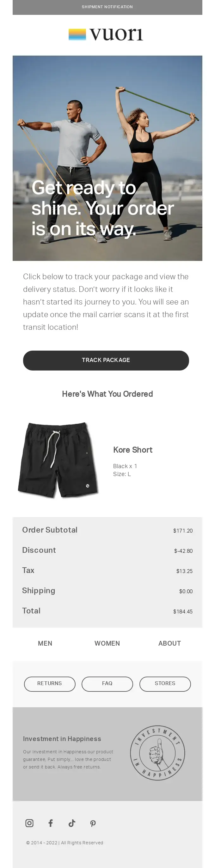Click the sunrise gradient mark beside the wordmark
The width and height of the screenshot is (215, 868).
[x=77, y=34]
